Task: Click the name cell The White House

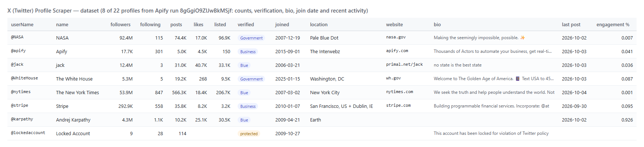Action: click(x=74, y=79)
